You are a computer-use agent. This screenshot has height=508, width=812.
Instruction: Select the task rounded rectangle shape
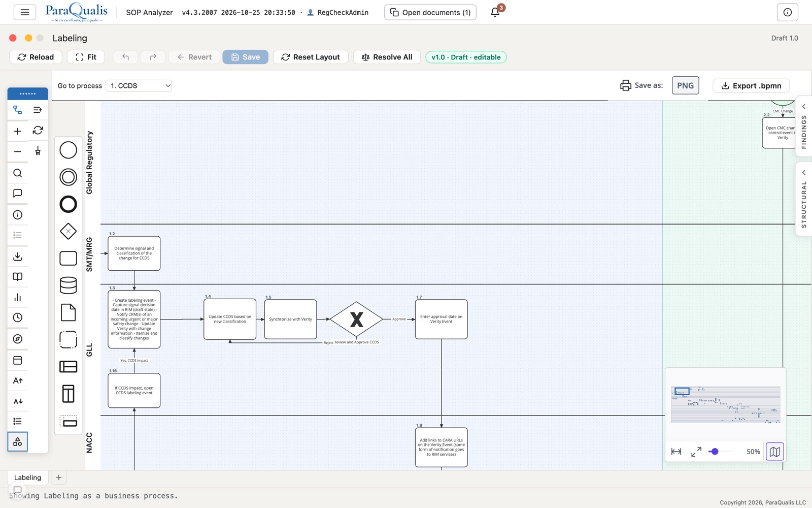pyautogui.click(x=68, y=258)
